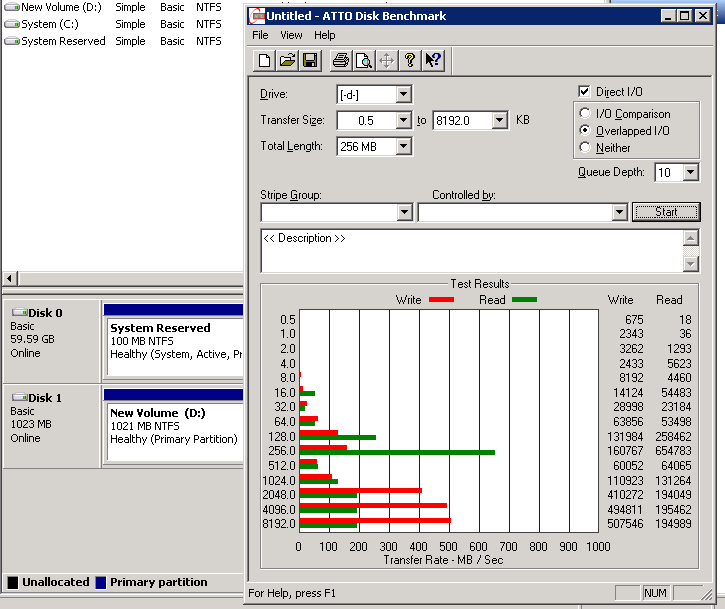Open the Help menu

pos(325,35)
